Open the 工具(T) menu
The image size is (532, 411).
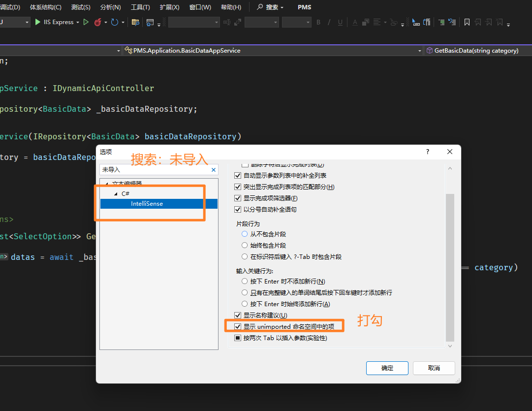click(140, 7)
